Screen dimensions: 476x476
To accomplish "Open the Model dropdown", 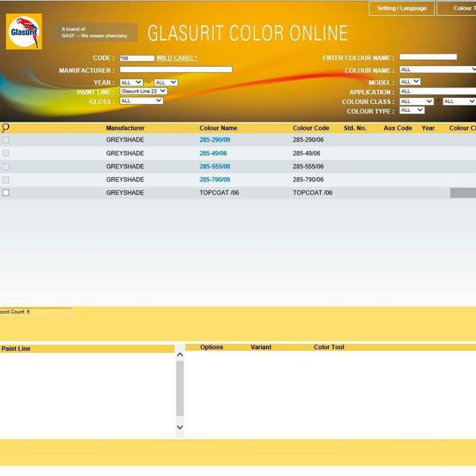I will 410,82.
